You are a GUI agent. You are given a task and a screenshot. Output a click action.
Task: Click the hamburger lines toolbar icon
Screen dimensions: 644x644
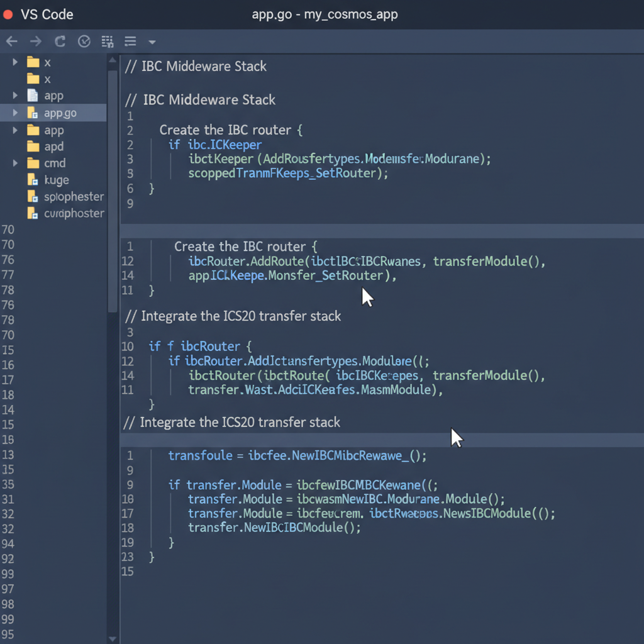130,41
